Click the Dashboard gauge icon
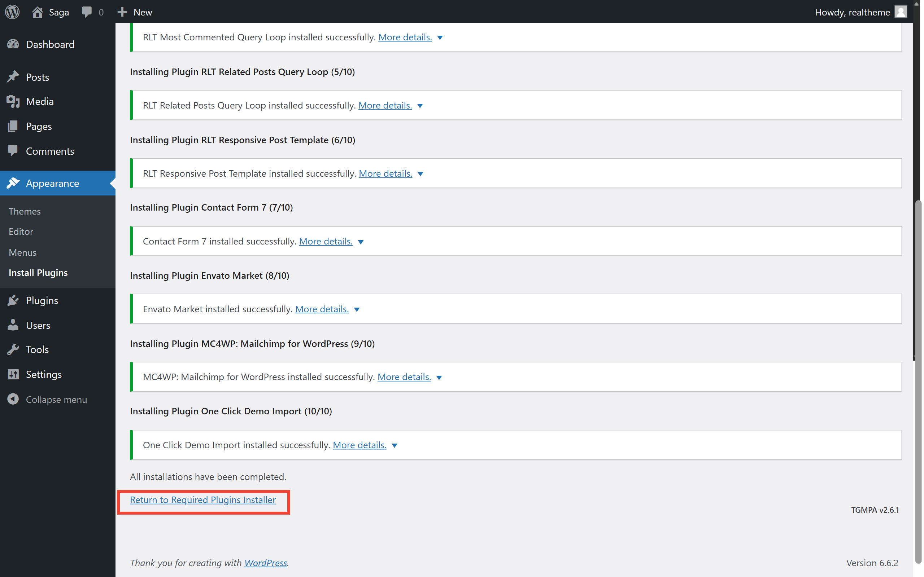This screenshot has height=577, width=924. (x=13, y=44)
